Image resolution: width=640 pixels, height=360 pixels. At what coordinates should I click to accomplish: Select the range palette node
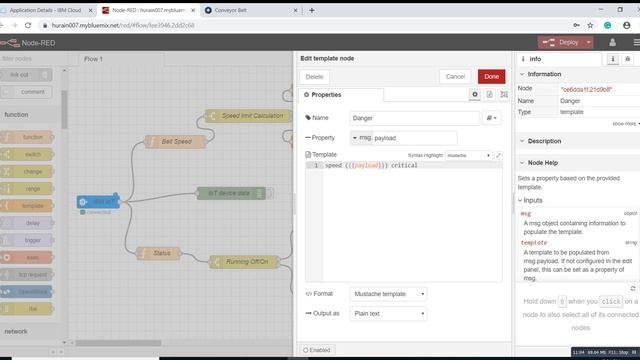27,189
